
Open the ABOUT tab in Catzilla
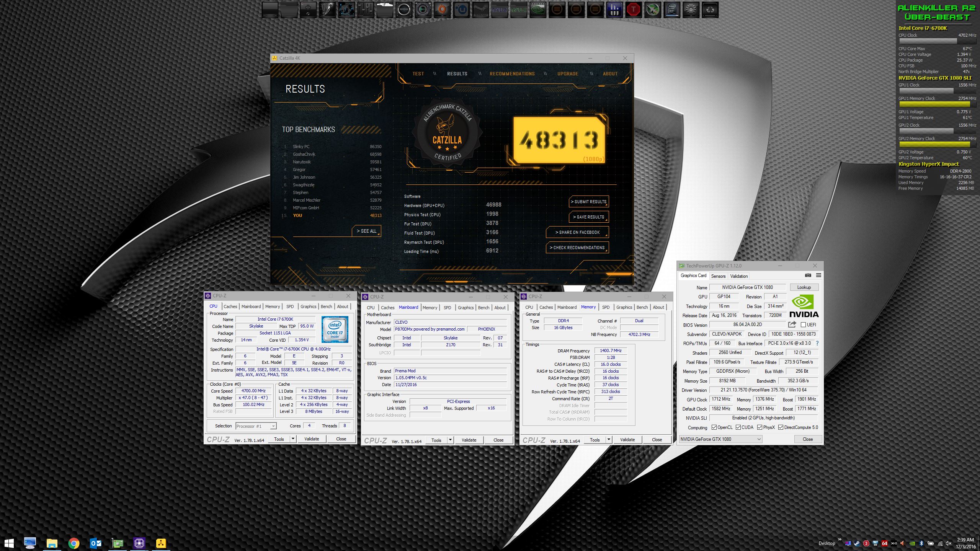click(610, 74)
